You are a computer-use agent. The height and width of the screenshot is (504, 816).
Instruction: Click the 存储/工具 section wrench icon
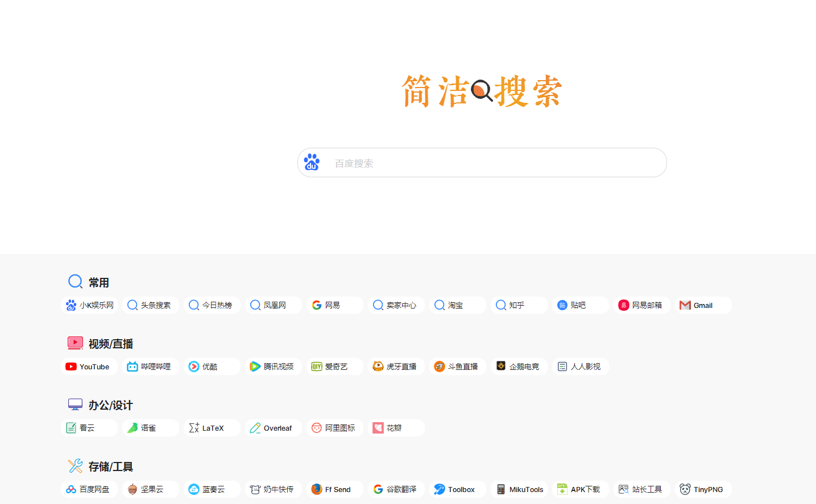click(75, 466)
